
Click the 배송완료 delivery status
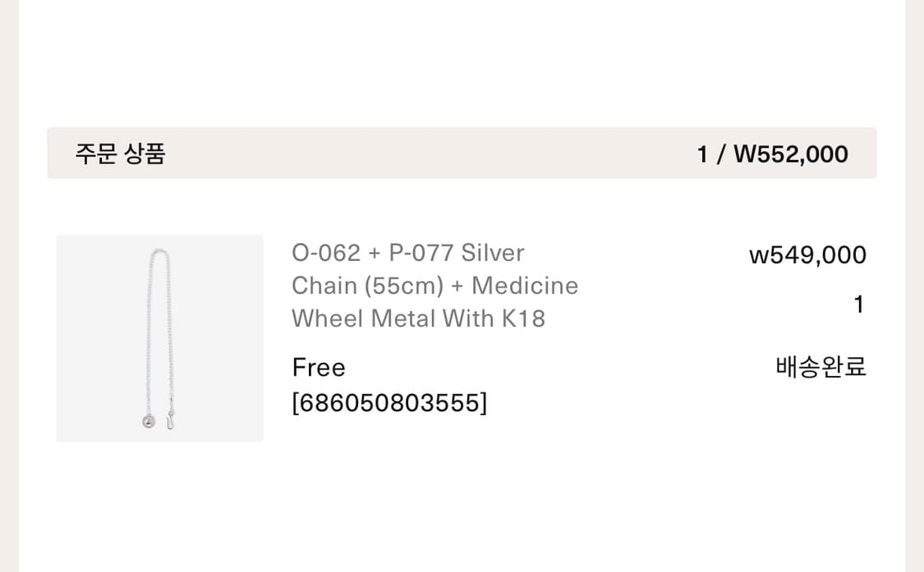pyautogui.click(x=821, y=367)
